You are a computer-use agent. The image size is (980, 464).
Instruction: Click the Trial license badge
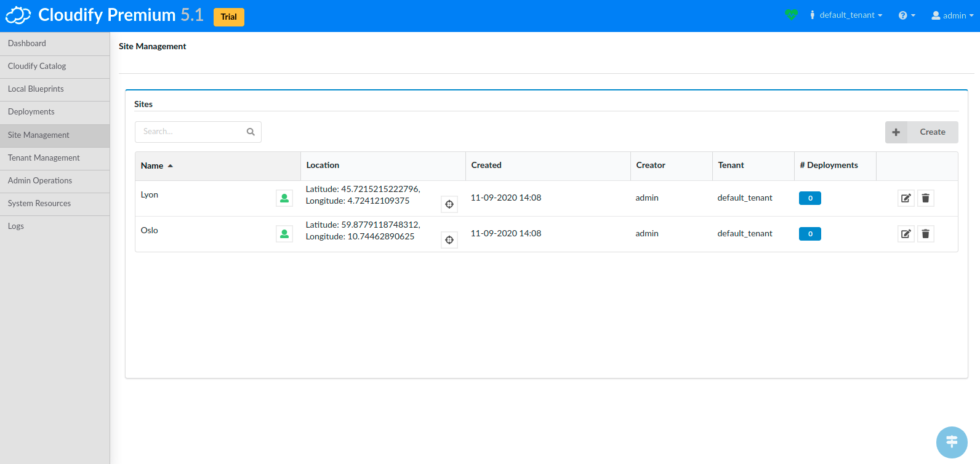(x=229, y=17)
